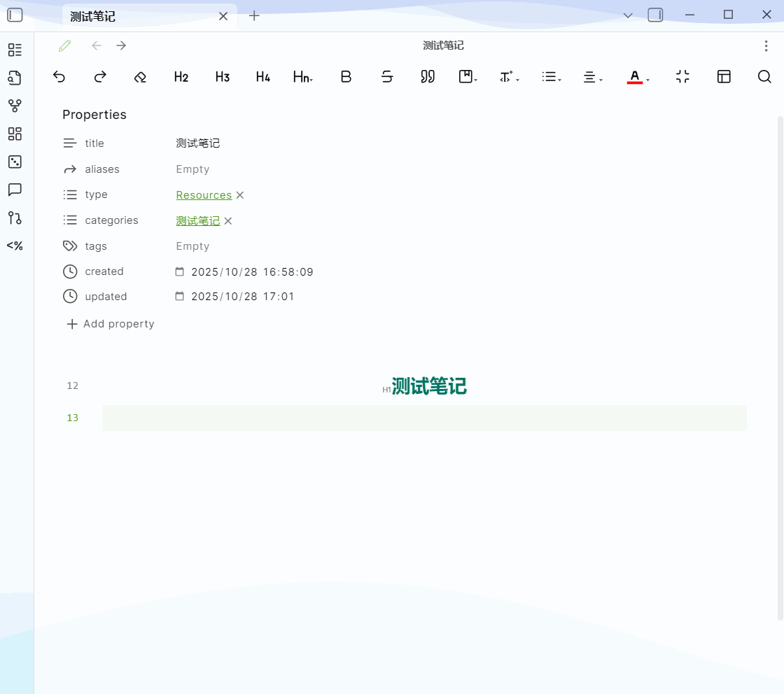Image resolution: width=784 pixels, height=694 pixels.
Task: Click the dice random note icon
Action: tap(15, 162)
